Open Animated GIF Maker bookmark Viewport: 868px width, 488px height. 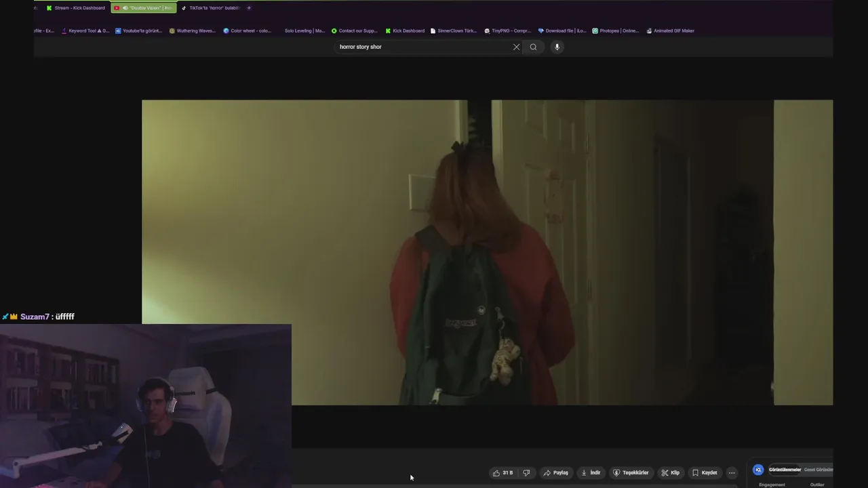pyautogui.click(x=670, y=30)
